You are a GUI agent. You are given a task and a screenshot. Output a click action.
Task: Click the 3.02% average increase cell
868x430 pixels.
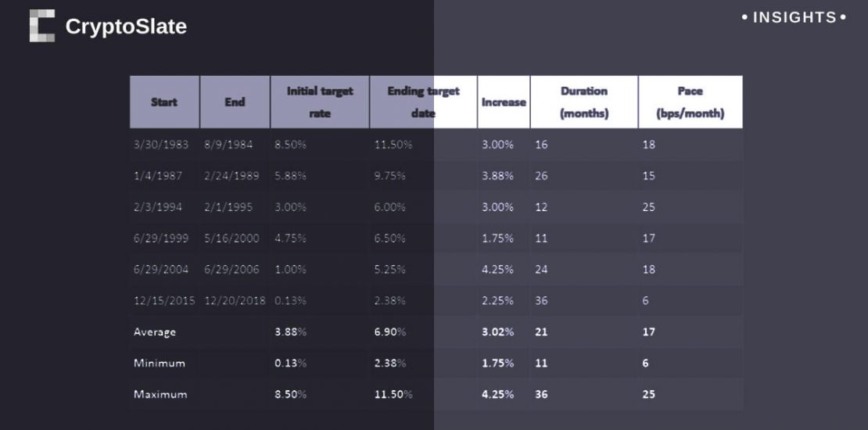[497, 332]
